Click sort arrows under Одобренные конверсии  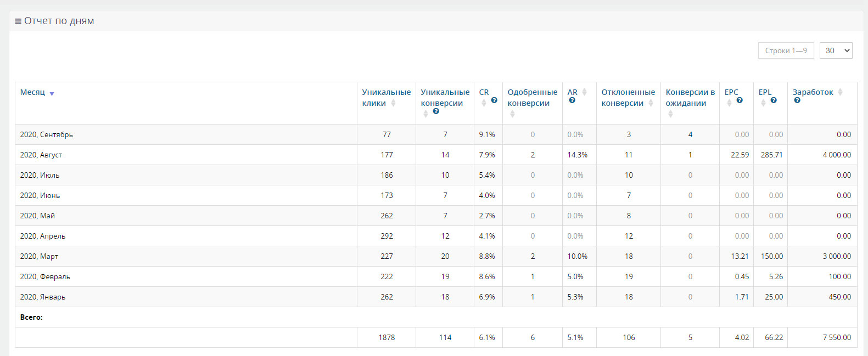click(512, 114)
